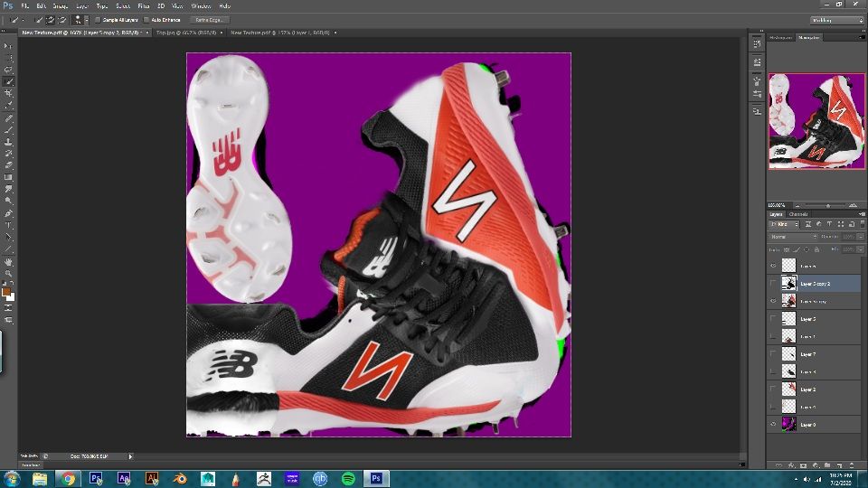Screen dimensions: 868x488
Task: Show Layer 5 visibility
Action: (773, 319)
